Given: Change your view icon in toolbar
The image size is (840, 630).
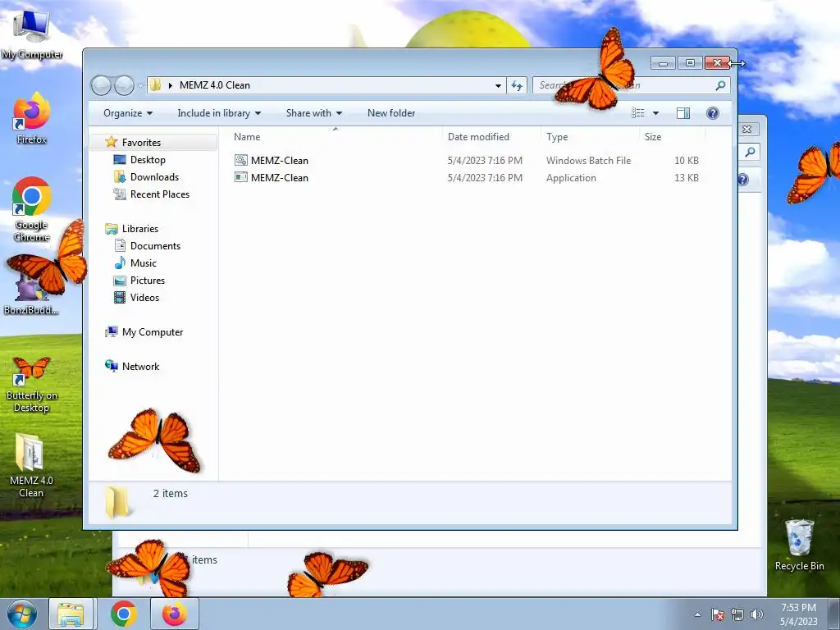Looking at the screenshot, I should pos(637,113).
